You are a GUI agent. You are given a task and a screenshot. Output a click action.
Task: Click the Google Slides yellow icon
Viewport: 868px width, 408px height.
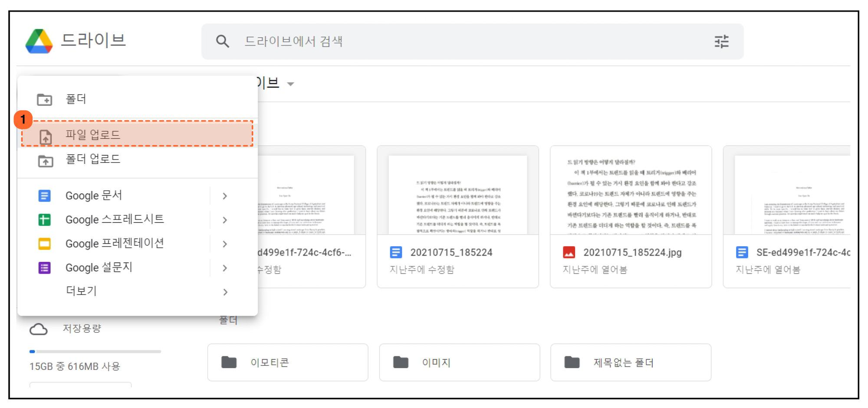click(44, 244)
